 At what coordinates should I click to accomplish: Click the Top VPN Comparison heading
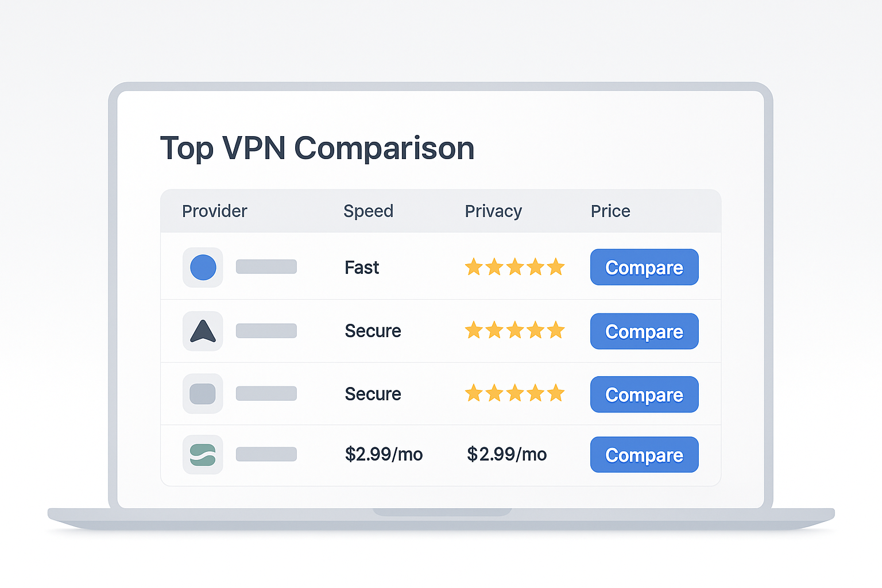click(x=317, y=148)
